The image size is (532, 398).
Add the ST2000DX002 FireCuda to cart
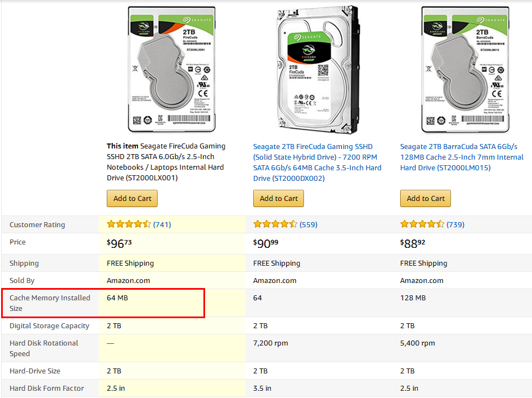click(x=278, y=198)
